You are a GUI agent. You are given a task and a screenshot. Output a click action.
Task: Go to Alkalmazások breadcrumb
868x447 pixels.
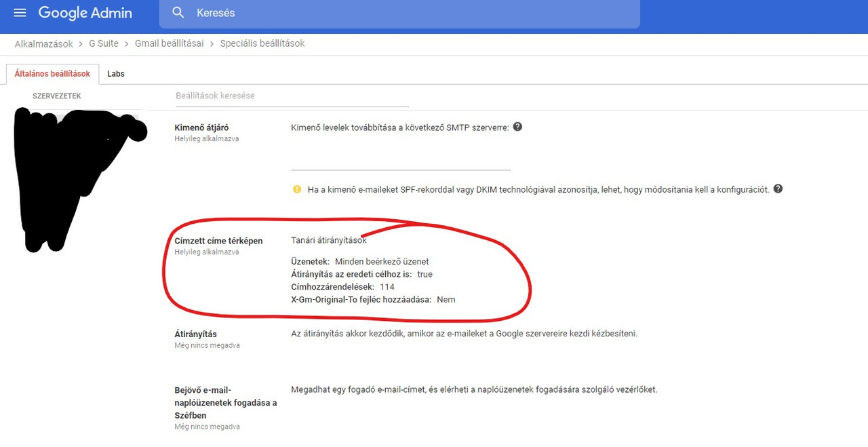pyautogui.click(x=43, y=43)
